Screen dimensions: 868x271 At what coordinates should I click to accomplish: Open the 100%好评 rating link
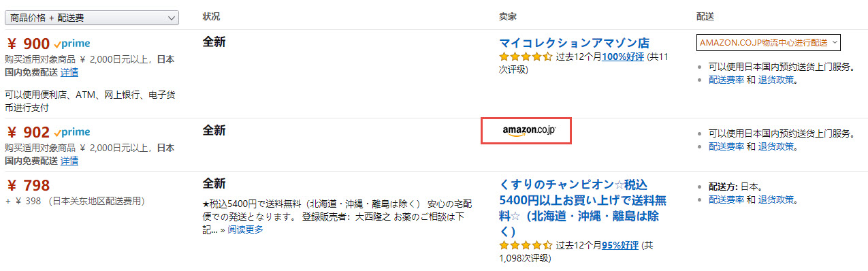point(622,57)
